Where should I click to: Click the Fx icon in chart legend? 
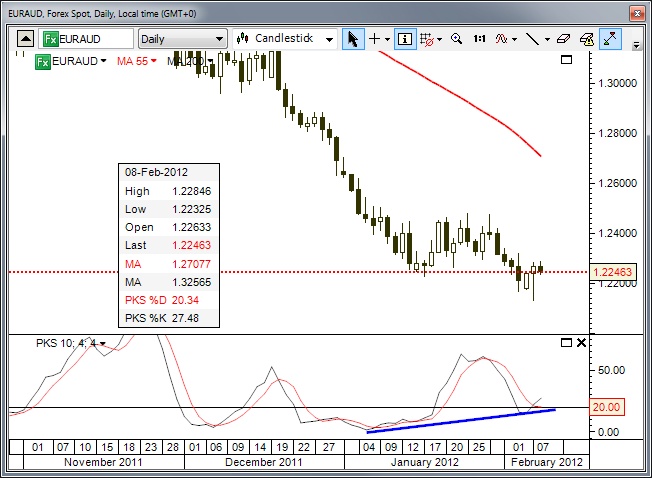pyautogui.click(x=43, y=62)
